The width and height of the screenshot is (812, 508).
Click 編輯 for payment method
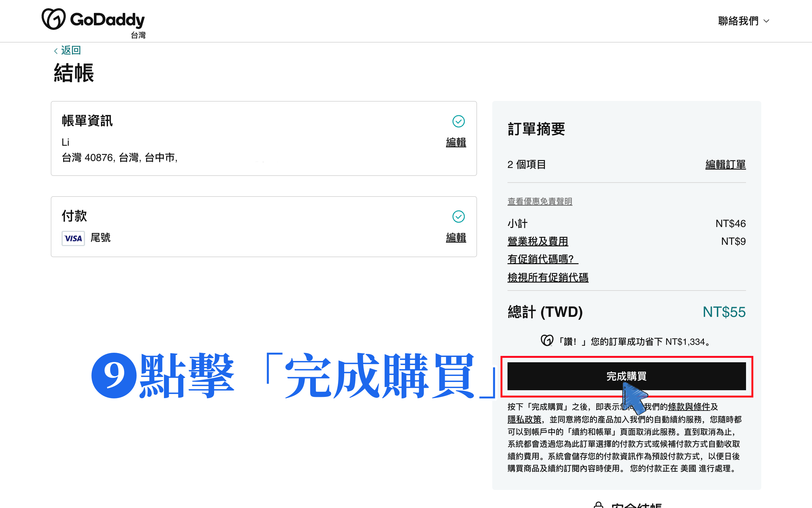(456, 237)
